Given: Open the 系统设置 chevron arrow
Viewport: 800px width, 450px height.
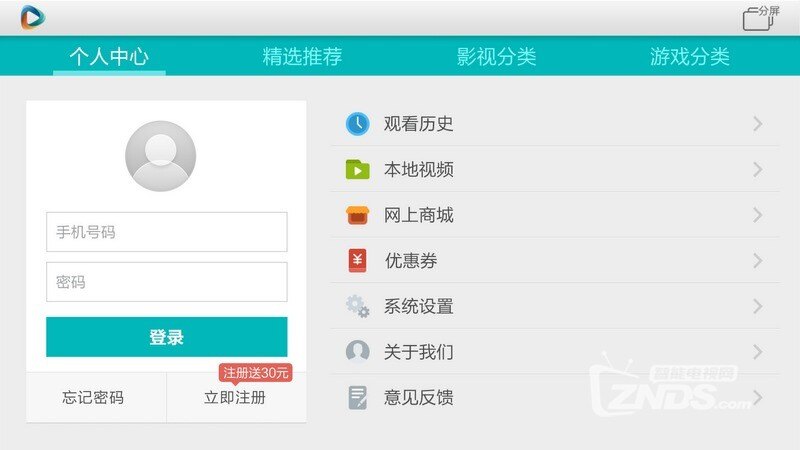Looking at the screenshot, I should [x=758, y=307].
